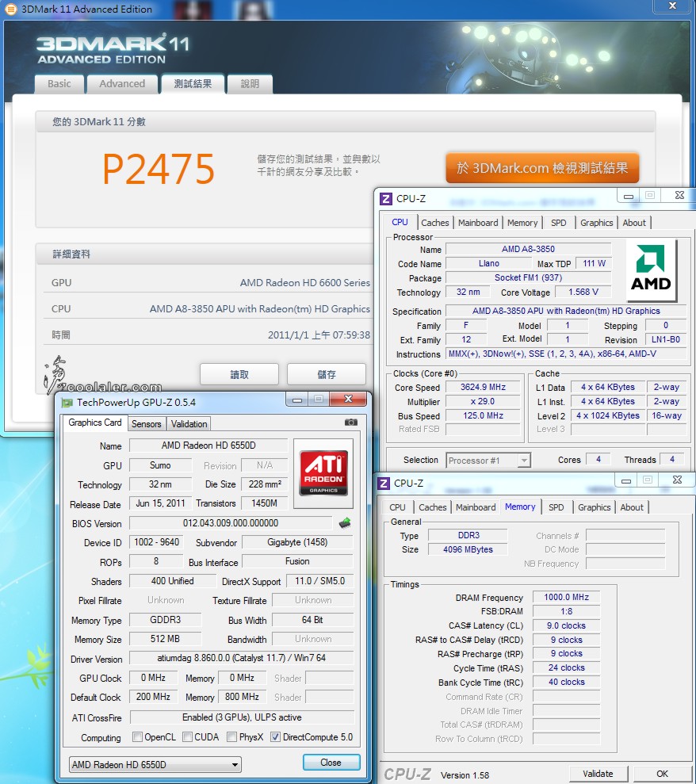Enable the CUDA checkbox in GPU-Z
The width and height of the screenshot is (696, 784).
[188, 737]
